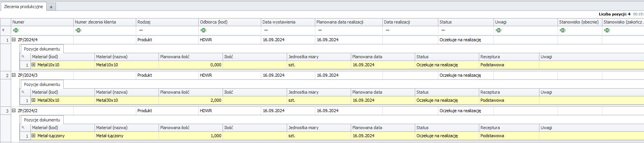
Task: Click HDWR cell in the ZP/2024/3 row
Action: 230,75
